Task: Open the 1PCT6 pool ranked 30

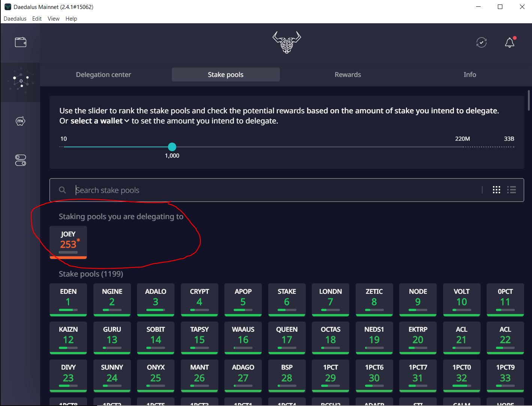Action: (x=374, y=376)
